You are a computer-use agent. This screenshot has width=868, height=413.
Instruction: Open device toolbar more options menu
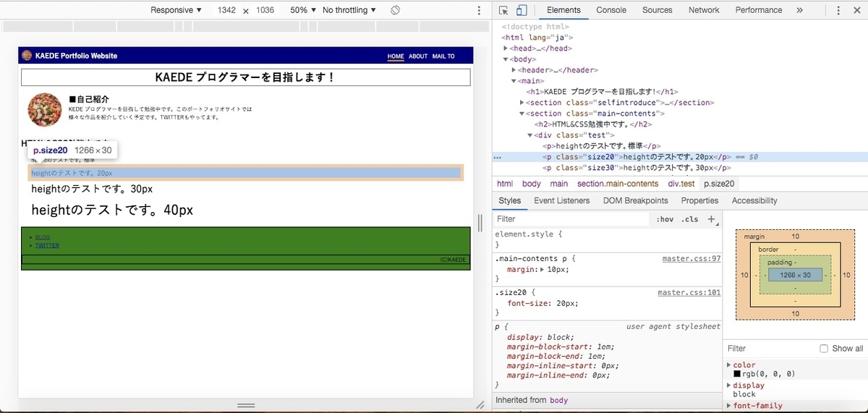click(479, 10)
